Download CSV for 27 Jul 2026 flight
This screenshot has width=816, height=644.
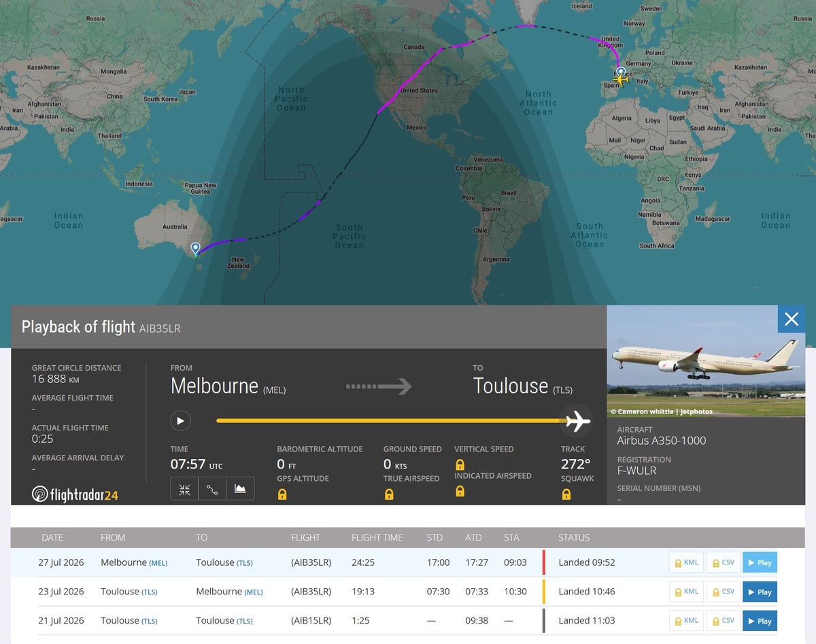tap(723, 562)
